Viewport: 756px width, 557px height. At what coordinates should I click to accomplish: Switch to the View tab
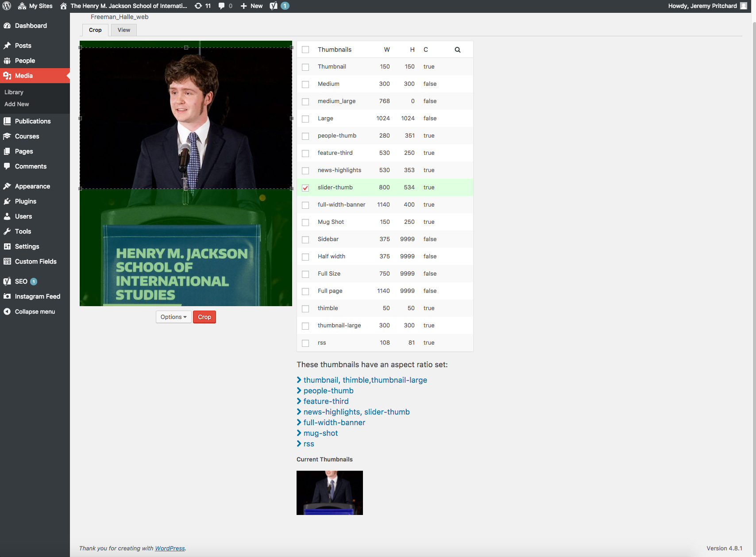click(x=124, y=30)
